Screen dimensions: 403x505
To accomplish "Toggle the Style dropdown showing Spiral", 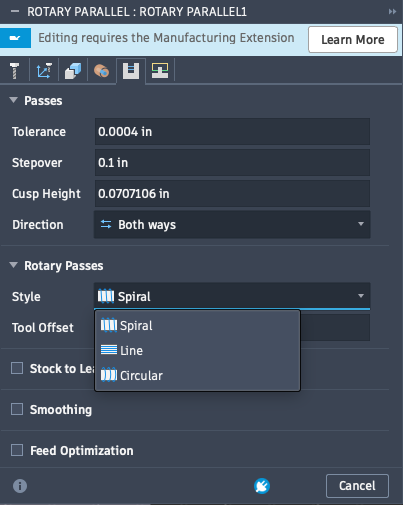I will (x=232, y=296).
